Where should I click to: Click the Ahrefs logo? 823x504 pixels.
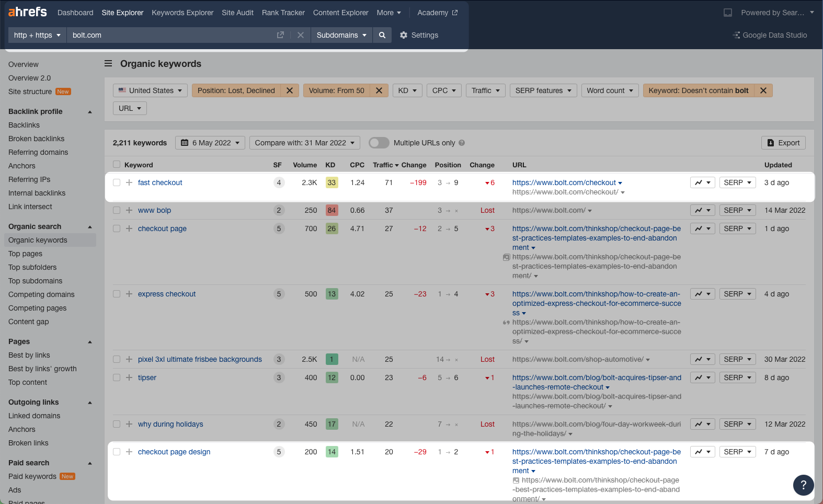(x=27, y=12)
